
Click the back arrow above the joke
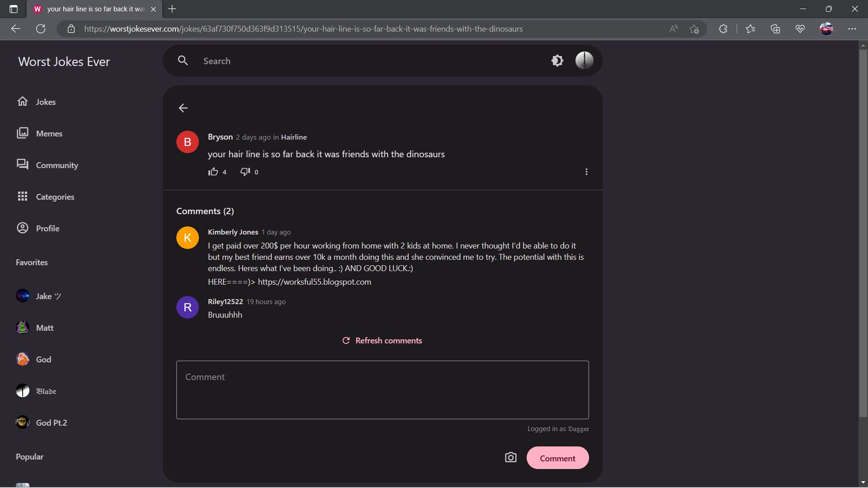click(x=183, y=108)
